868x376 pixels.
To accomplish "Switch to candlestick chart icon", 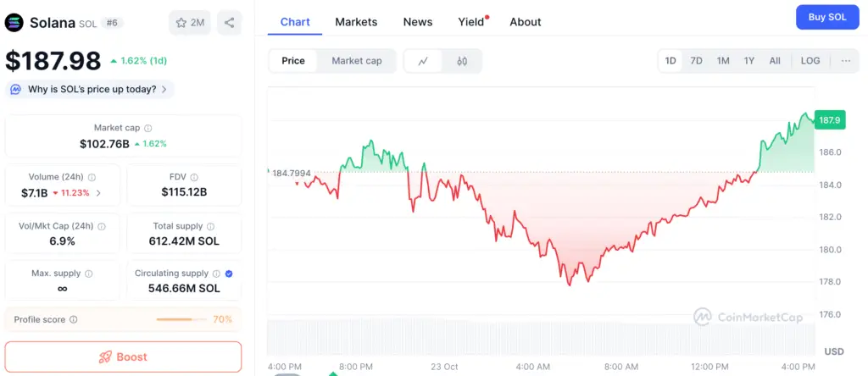I will pyautogui.click(x=462, y=61).
